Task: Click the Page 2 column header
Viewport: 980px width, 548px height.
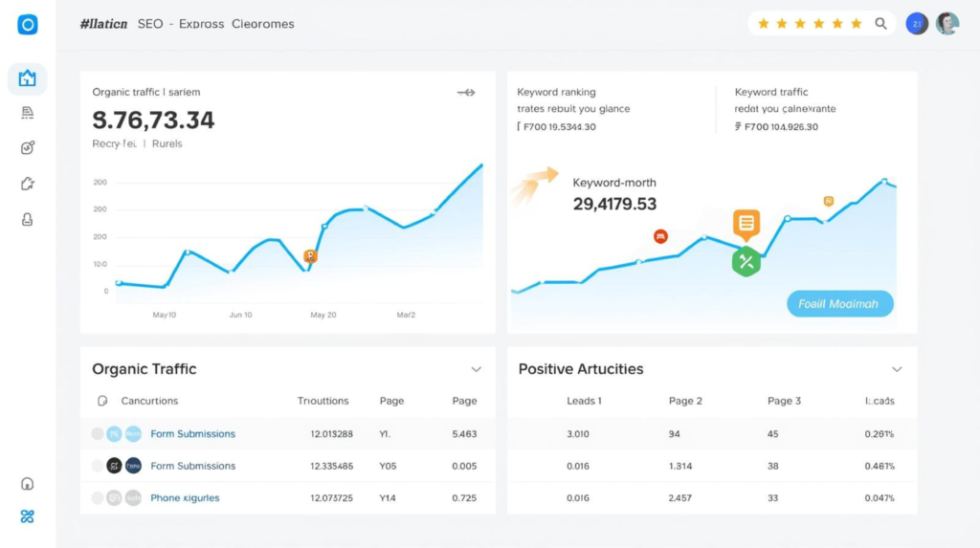Action: (685, 401)
